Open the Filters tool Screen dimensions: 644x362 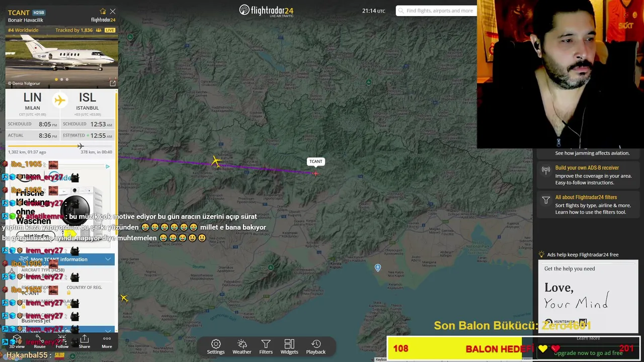pos(266,347)
